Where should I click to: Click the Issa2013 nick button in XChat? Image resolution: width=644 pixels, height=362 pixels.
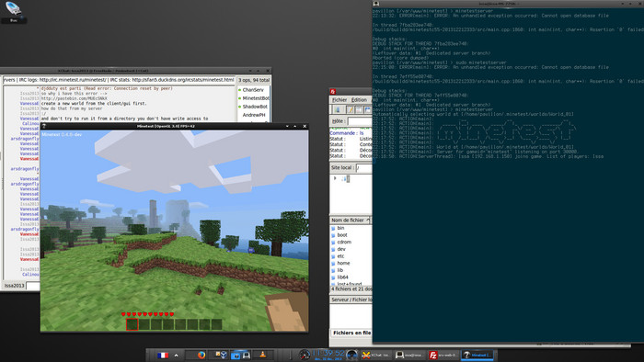(x=14, y=286)
